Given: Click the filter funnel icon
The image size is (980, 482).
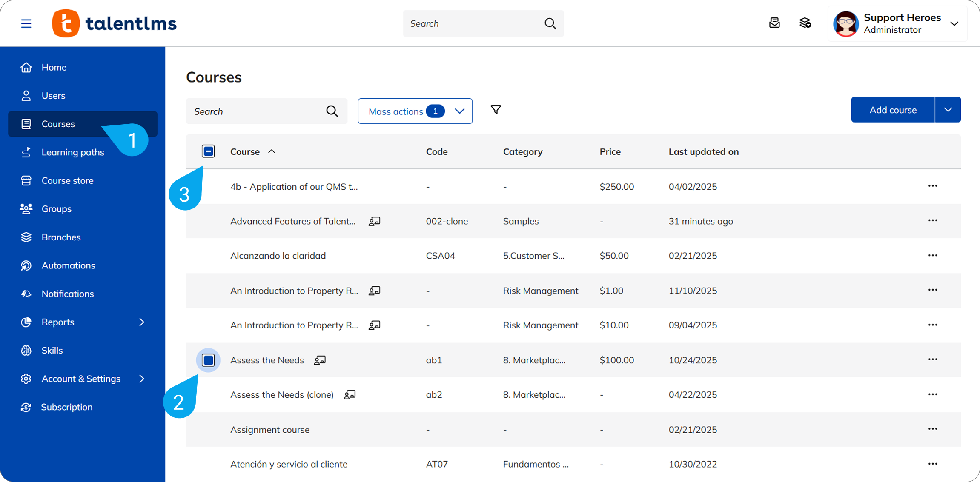Looking at the screenshot, I should pos(496,110).
